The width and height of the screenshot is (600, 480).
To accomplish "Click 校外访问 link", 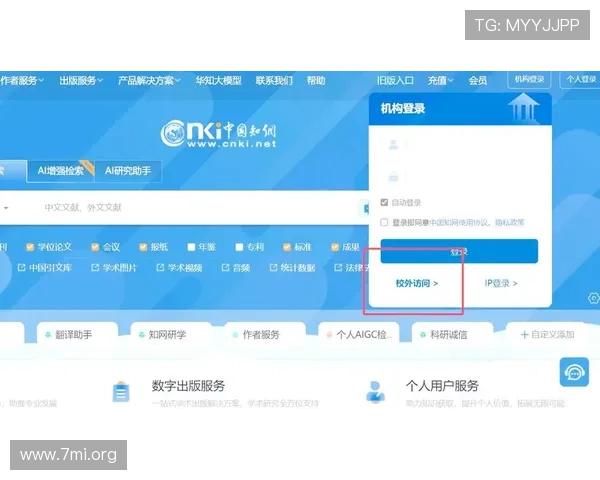I will [x=417, y=283].
